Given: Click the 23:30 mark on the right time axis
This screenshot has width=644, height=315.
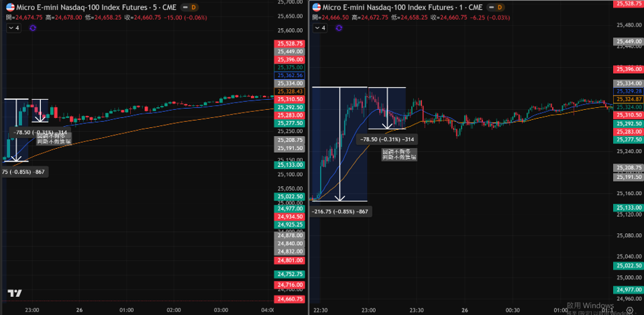Looking at the screenshot, I should tap(417, 310).
